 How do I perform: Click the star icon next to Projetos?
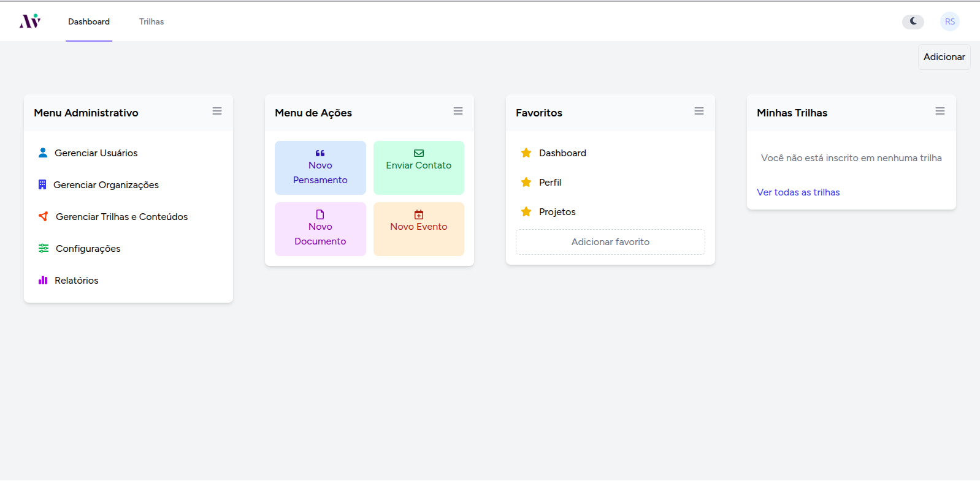tap(526, 211)
